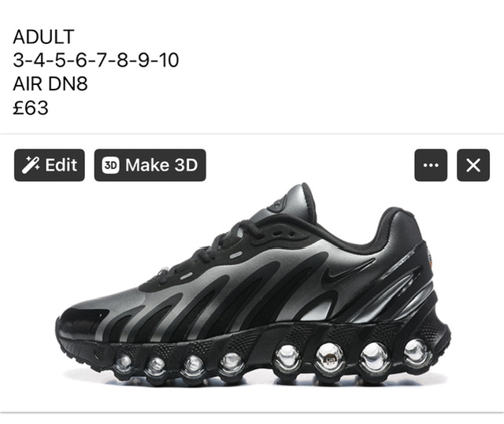Click the air bubble with the small logo

point(330,358)
